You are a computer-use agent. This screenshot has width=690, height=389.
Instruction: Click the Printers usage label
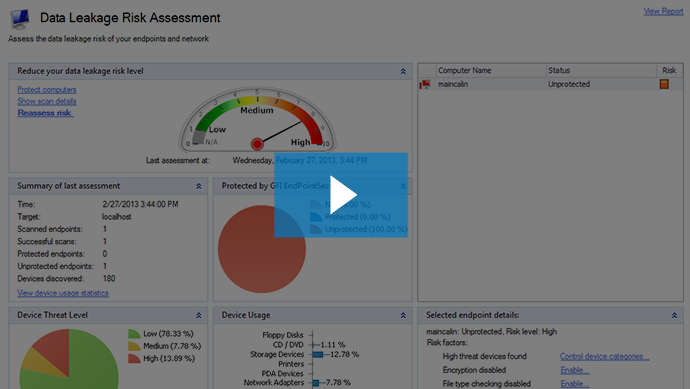coord(291,364)
